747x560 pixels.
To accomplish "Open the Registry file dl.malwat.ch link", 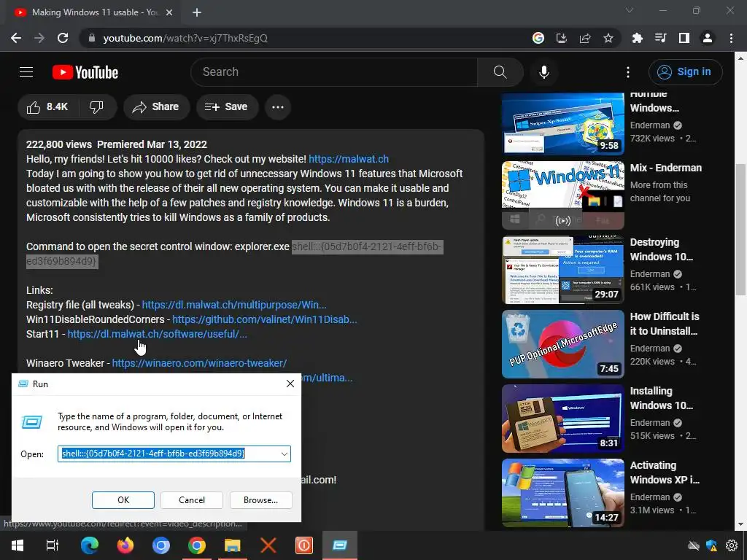I will (234, 305).
